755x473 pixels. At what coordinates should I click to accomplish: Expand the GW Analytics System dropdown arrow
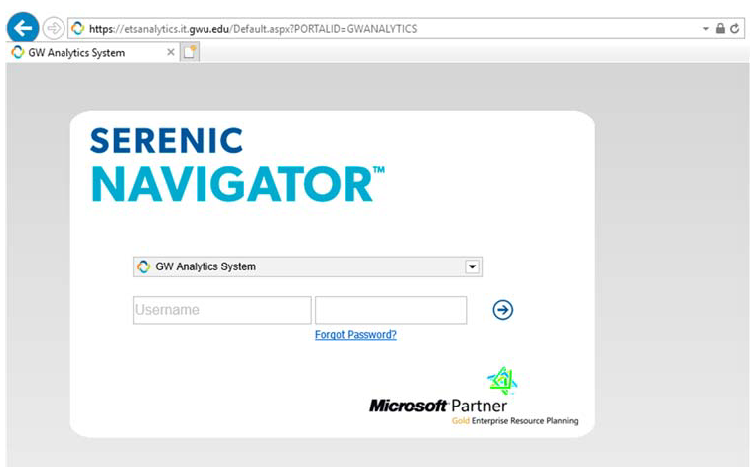tap(472, 266)
